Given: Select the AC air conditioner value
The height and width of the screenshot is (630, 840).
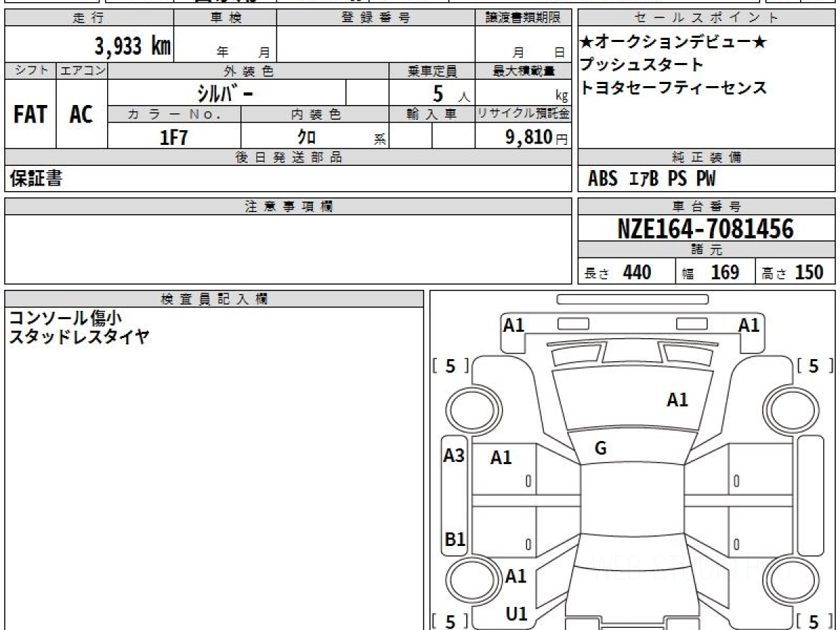Looking at the screenshot, I should coord(81,114).
